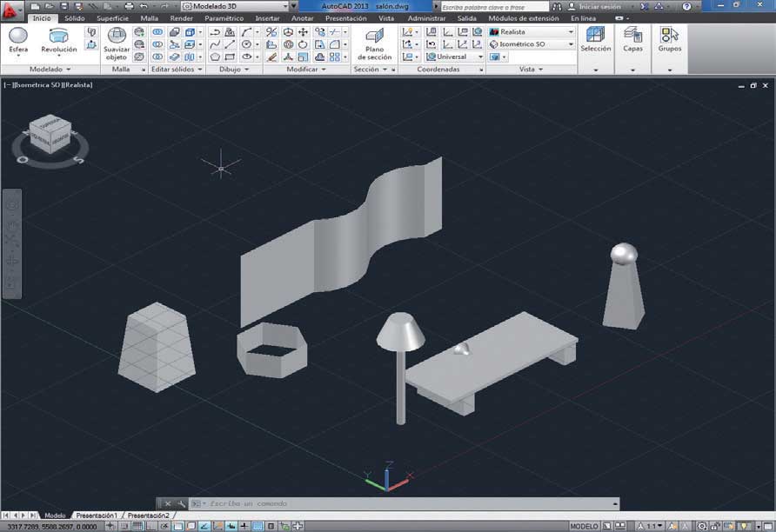Select the Array tool in Modificar panel

335,57
